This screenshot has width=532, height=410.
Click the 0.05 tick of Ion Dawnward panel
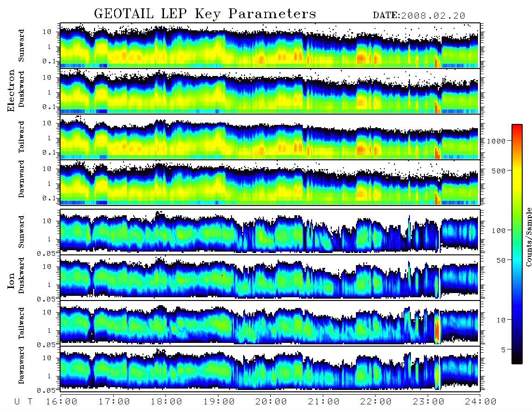[x=46, y=390]
